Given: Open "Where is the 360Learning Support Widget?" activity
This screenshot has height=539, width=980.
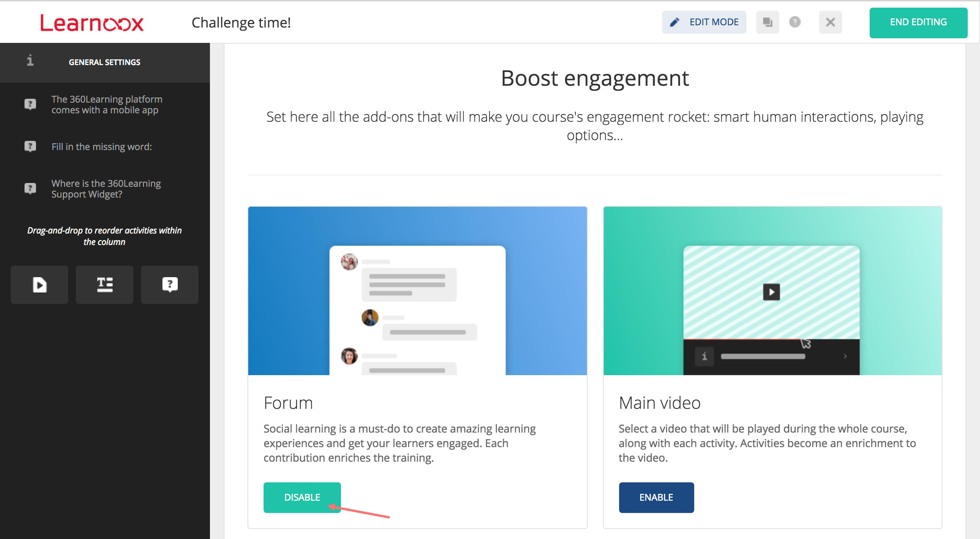Looking at the screenshot, I should (106, 189).
